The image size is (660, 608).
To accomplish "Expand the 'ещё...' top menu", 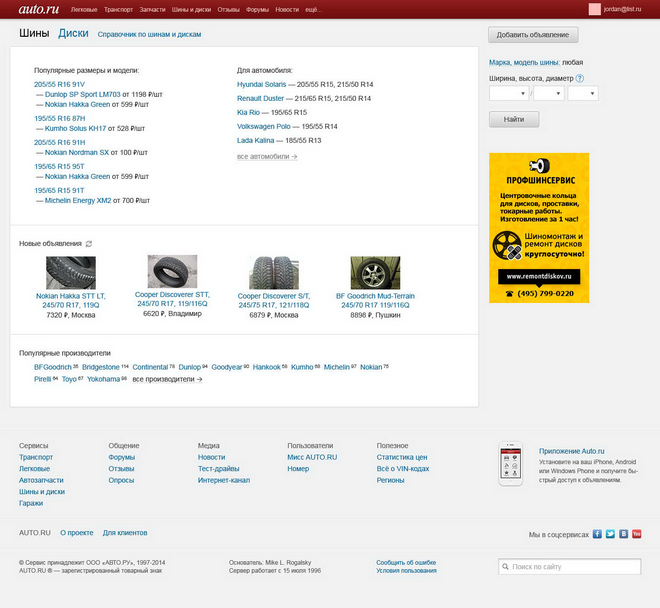I will (x=313, y=10).
